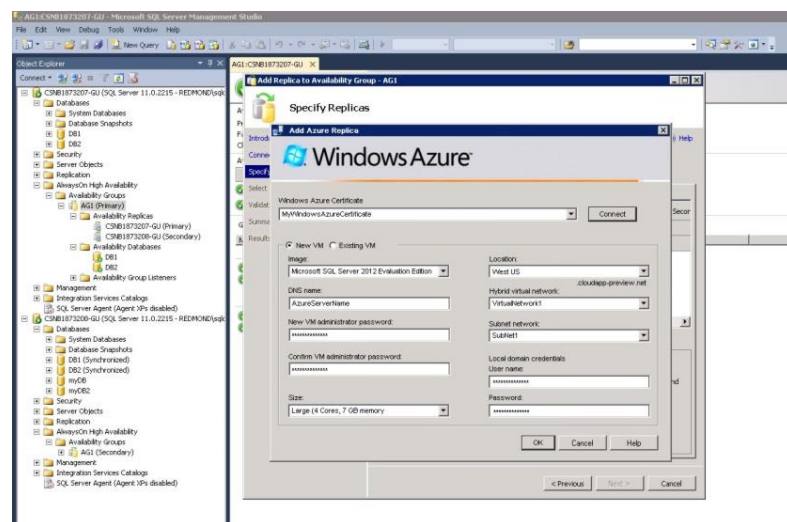This screenshot has width=787, height=522.
Task: Click Cancel in Add Azure Replica dialog
Action: tap(582, 443)
